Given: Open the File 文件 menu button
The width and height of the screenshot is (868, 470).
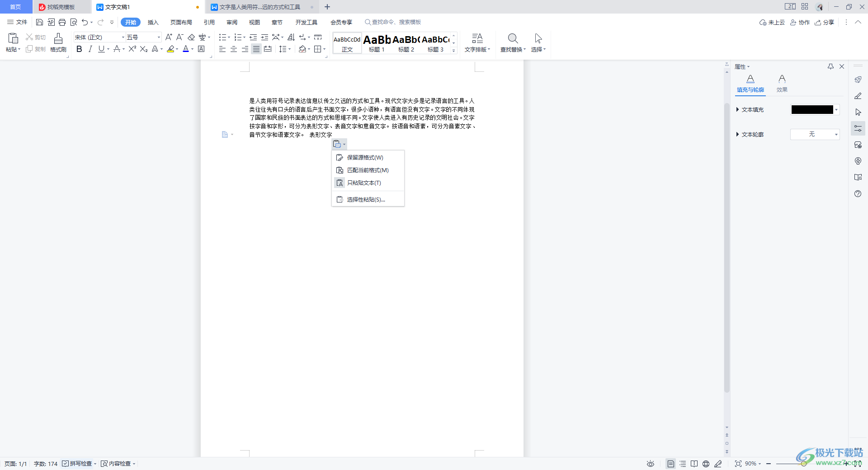Looking at the screenshot, I should point(17,22).
